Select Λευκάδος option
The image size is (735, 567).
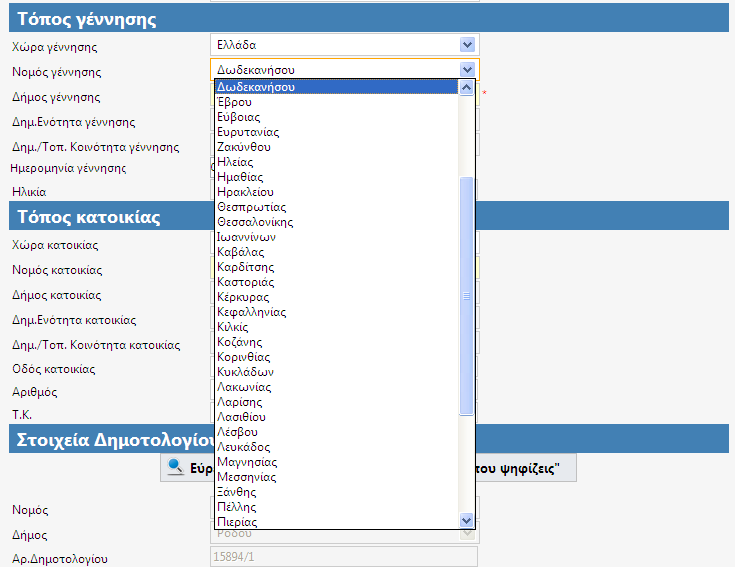pyautogui.click(x=336, y=447)
